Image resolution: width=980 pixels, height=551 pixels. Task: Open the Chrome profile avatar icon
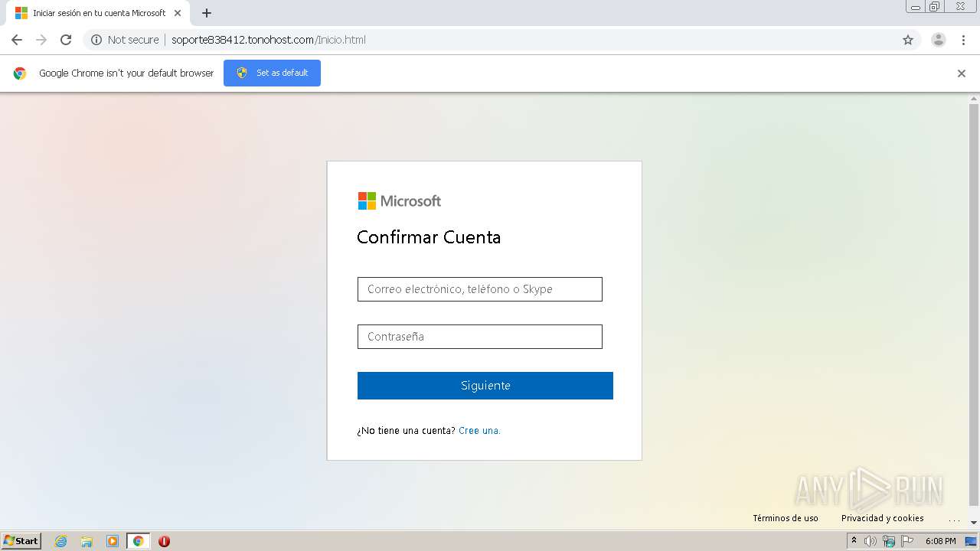tap(939, 40)
